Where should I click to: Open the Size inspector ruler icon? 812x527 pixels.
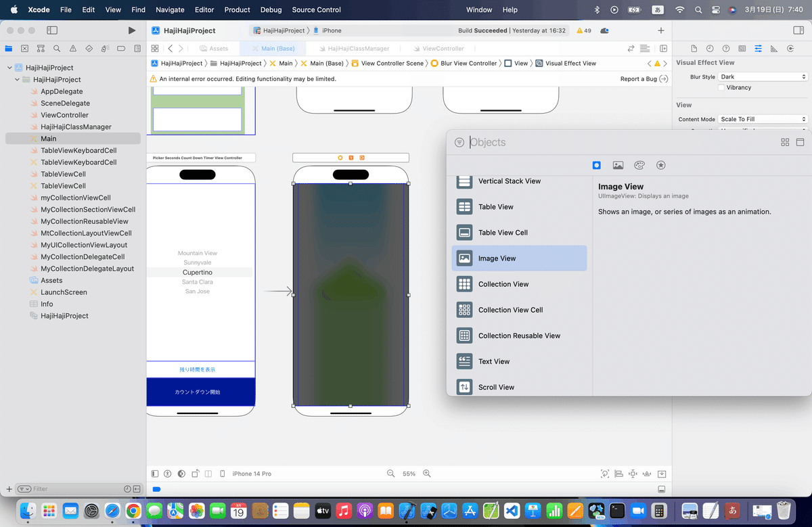click(x=774, y=49)
